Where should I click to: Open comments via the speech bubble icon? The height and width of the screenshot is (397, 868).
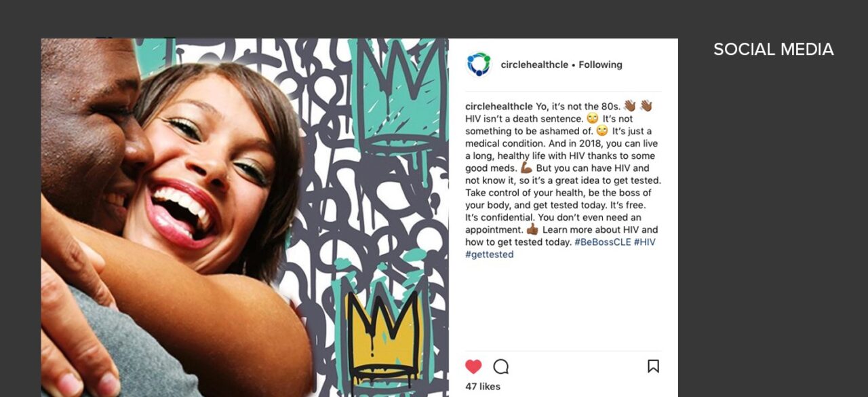point(500,366)
